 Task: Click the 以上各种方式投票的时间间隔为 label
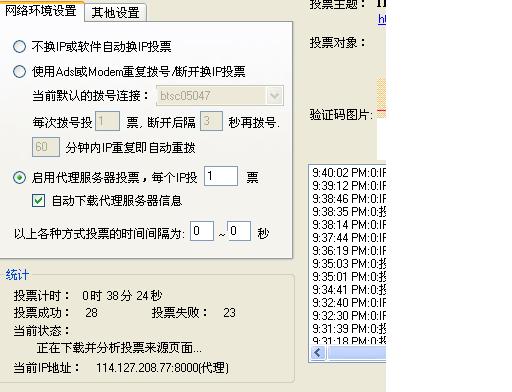coord(99,234)
